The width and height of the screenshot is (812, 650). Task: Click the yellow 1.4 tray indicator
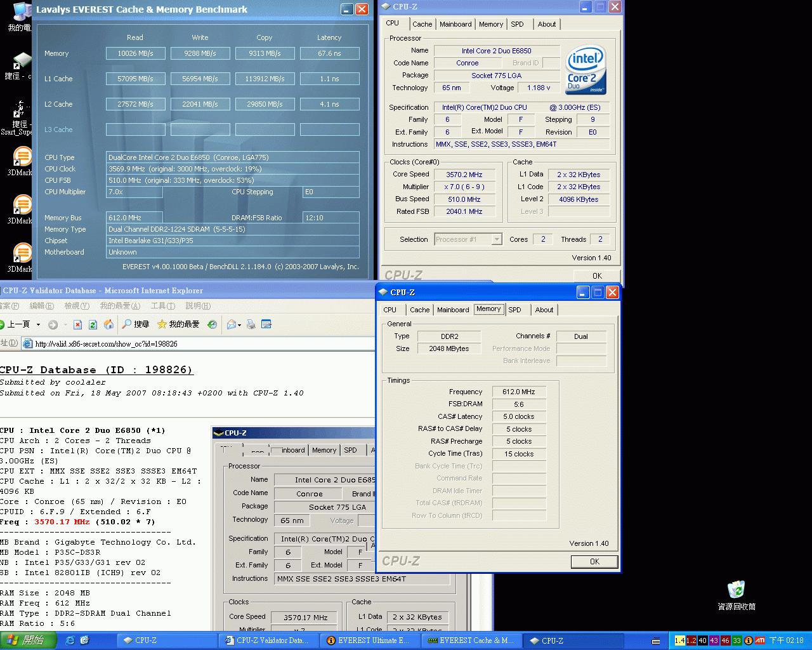coord(679,640)
